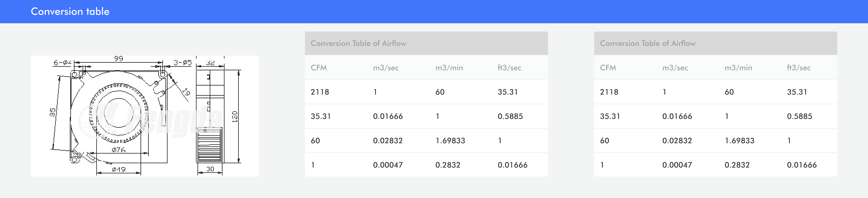Click the 0.2832 value in second table
This screenshot has height=198, width=868.
point(737,165)
